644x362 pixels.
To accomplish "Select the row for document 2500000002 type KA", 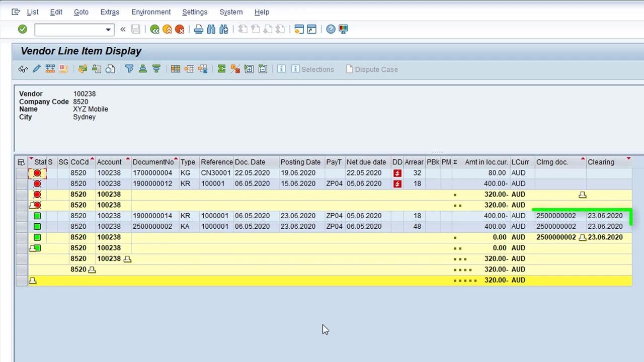I will (21, 226).
